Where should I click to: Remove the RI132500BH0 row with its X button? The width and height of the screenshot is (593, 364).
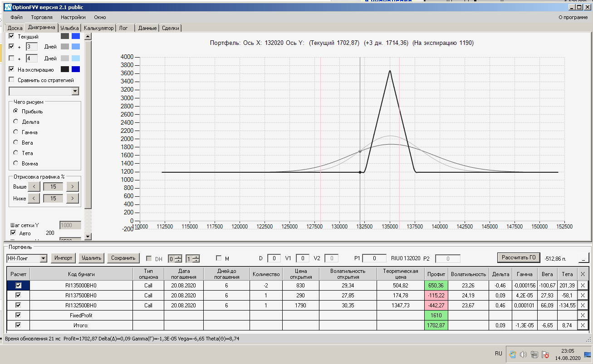click(583, 305)
